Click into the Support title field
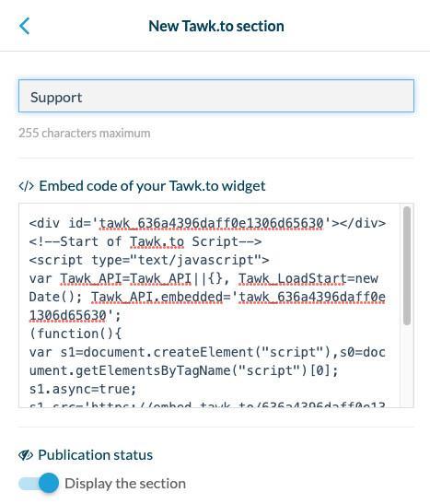 tap(216, 96)
